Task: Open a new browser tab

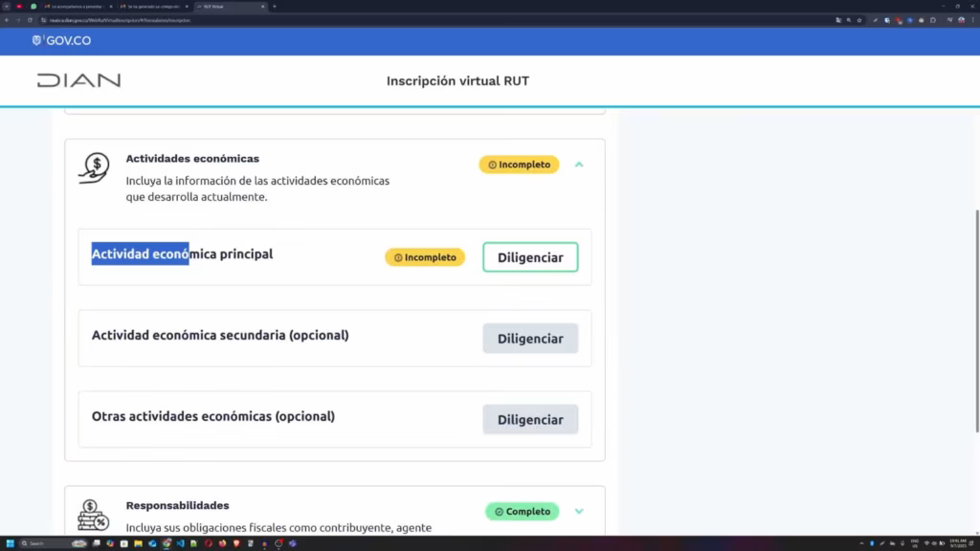Action: (x=275, y=7)
